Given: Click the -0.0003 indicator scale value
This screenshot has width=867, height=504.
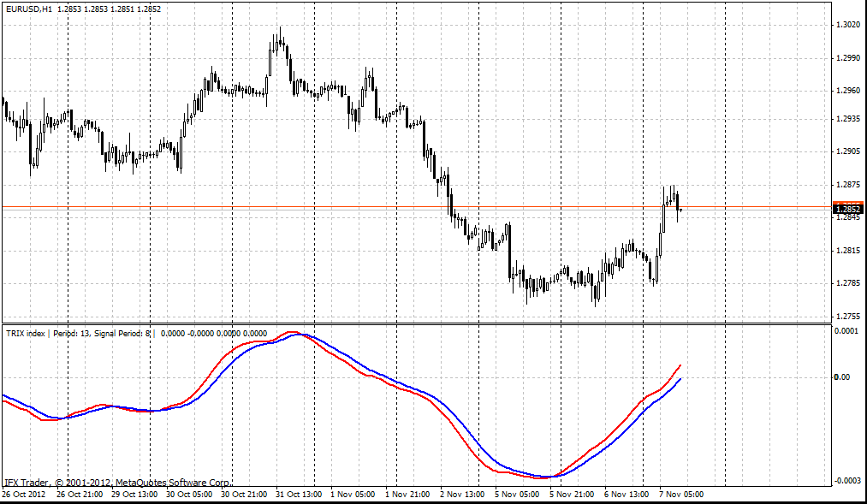Looking at the screenshot, I should coord(846,480).
